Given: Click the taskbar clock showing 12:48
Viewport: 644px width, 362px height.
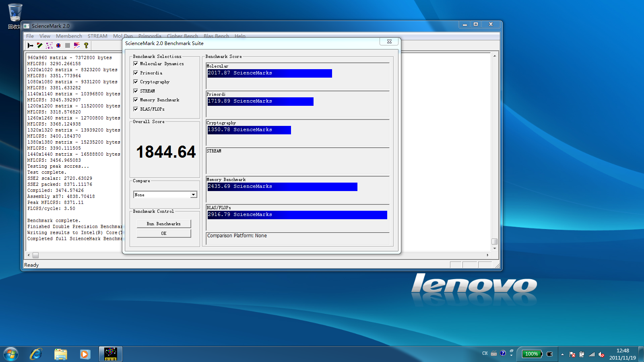Looking at the screenshot, I should point(623,354).
